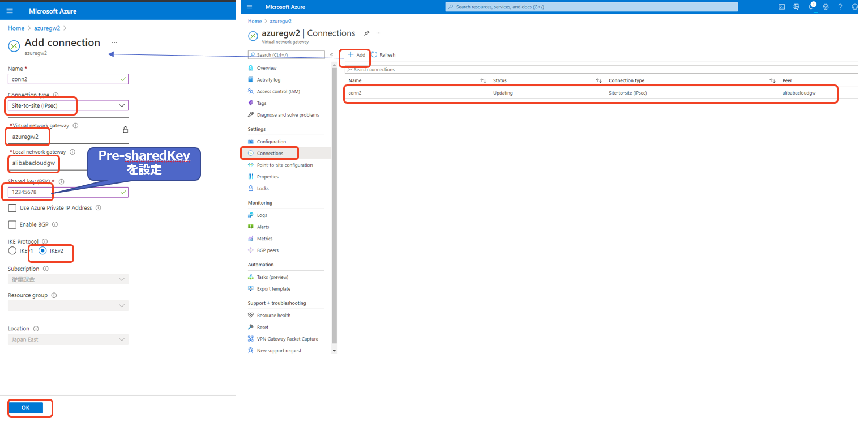Click the Resource group info icon

point(54,295)
